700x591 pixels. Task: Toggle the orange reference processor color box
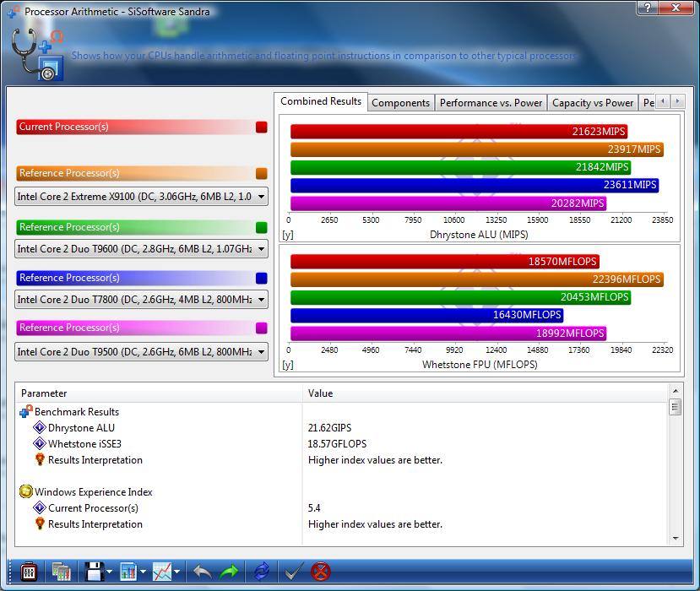tap(262, 173)
